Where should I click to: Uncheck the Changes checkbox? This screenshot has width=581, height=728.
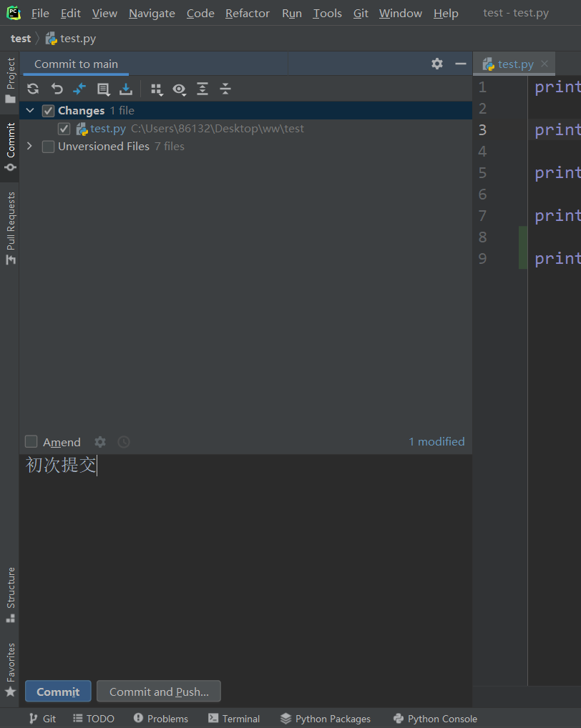click(x=49, y=111)
